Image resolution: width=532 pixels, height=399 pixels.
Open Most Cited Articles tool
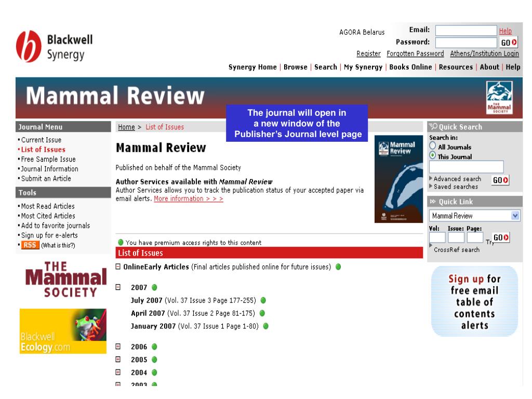48,216
